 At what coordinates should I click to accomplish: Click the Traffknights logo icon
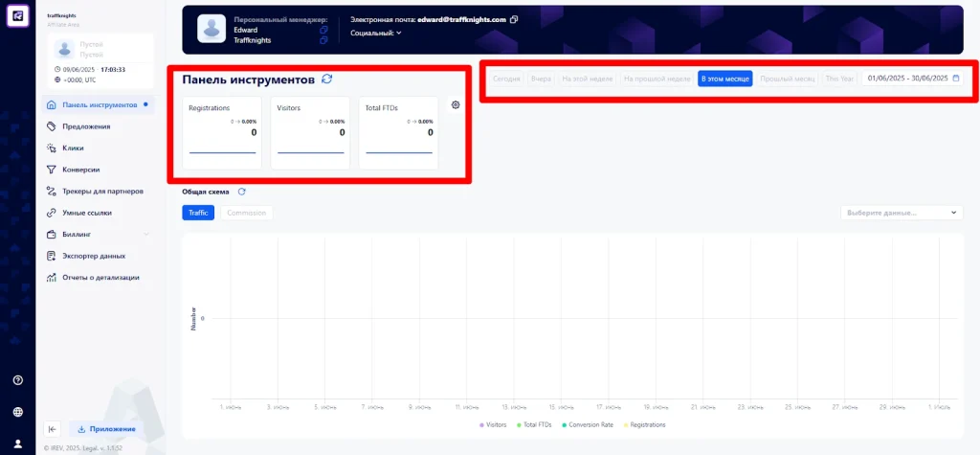tap(17, 15)
